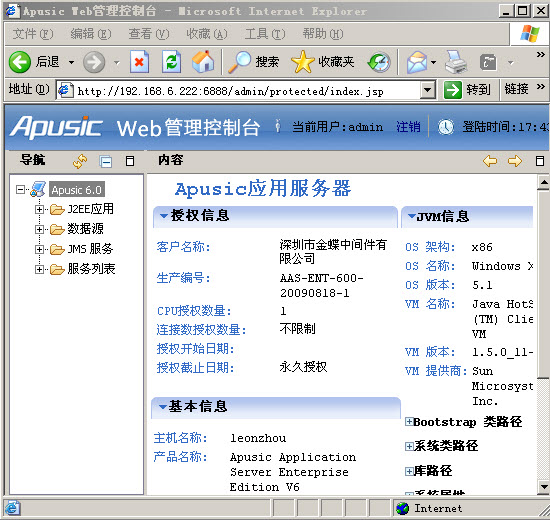This screenshot has width=550, height=520.
Task: Select the 数据源 tree item
Action: [x=85, y=229]
